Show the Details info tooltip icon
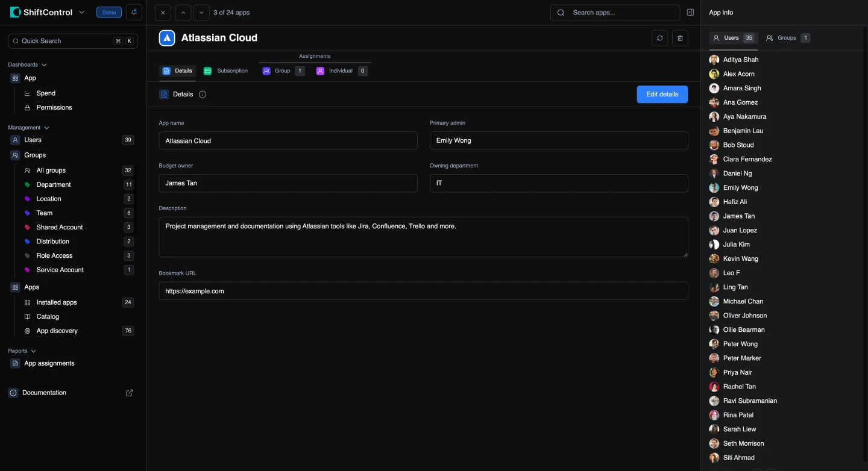 [203, 95]
